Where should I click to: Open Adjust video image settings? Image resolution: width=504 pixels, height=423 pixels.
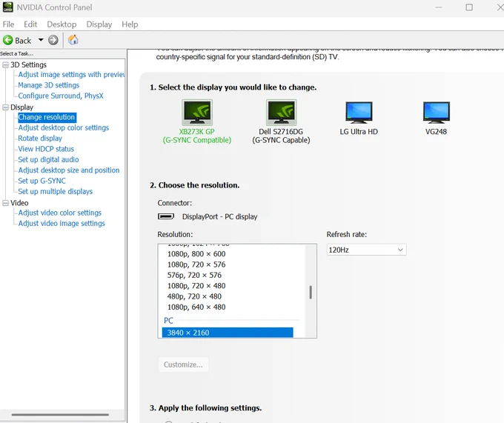62,223
